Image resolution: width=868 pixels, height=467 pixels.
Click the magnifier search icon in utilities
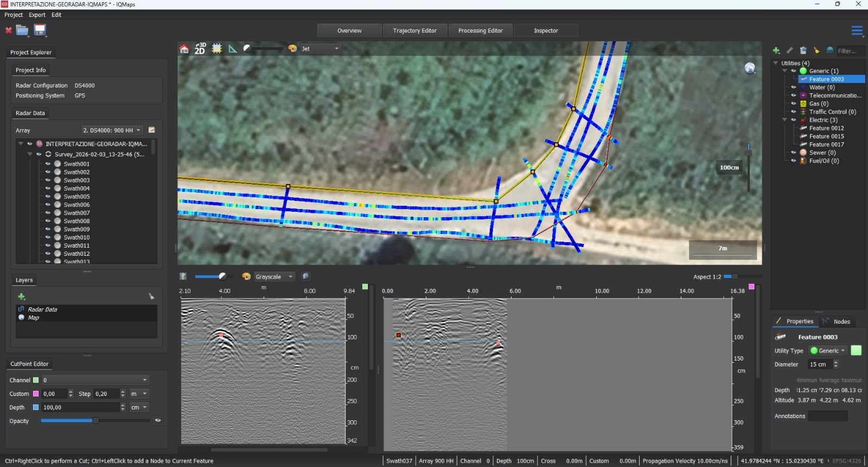[x=829, y=51]
